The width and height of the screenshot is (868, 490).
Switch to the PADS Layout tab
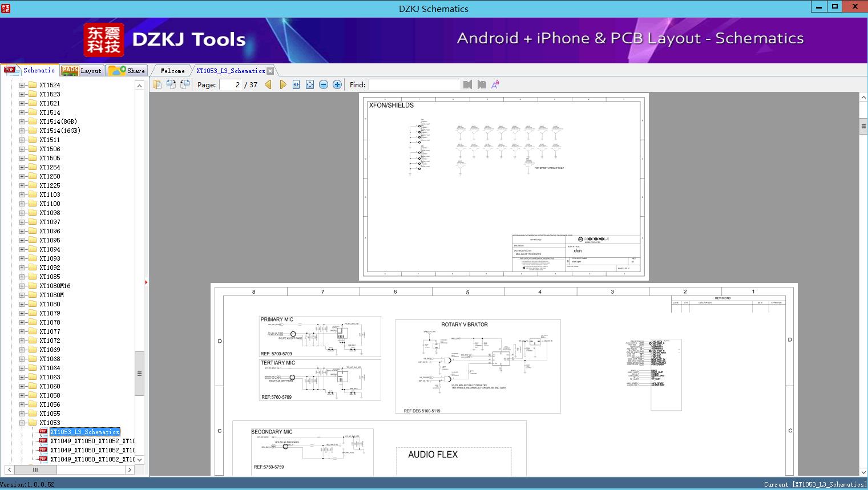82,71
